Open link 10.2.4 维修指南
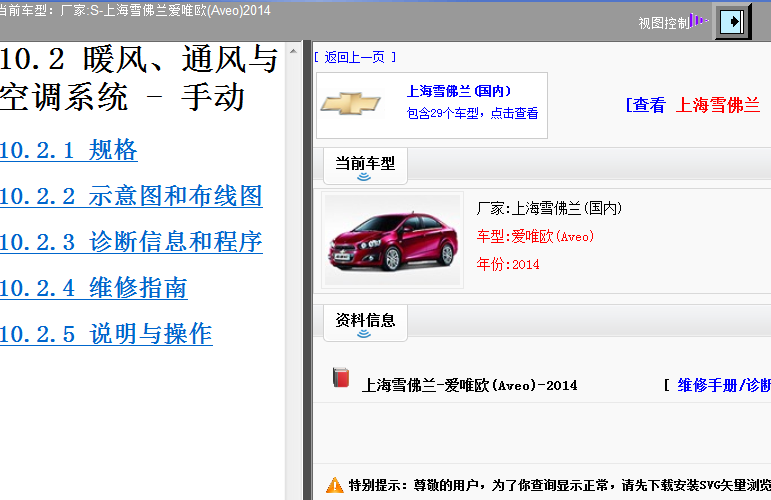771x500 pixels. pos(93,288)
